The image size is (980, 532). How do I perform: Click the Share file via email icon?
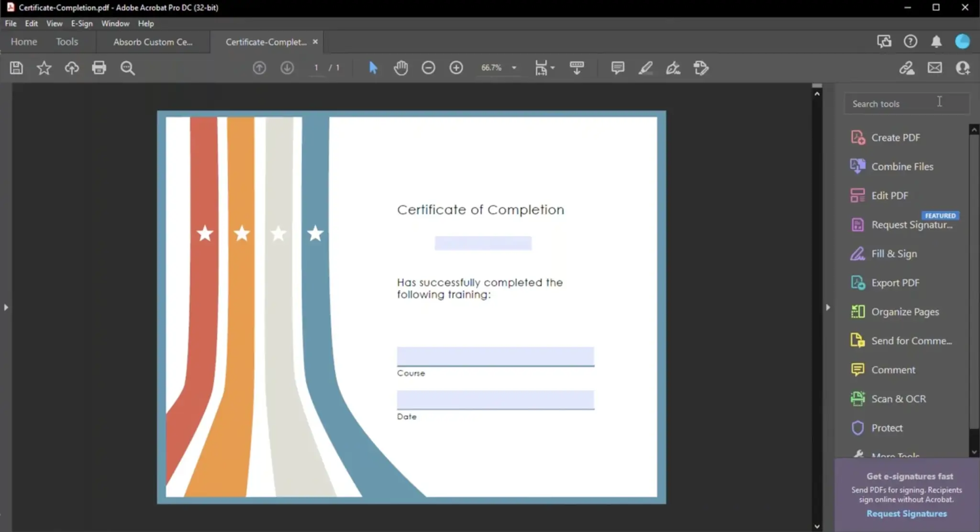935,68
